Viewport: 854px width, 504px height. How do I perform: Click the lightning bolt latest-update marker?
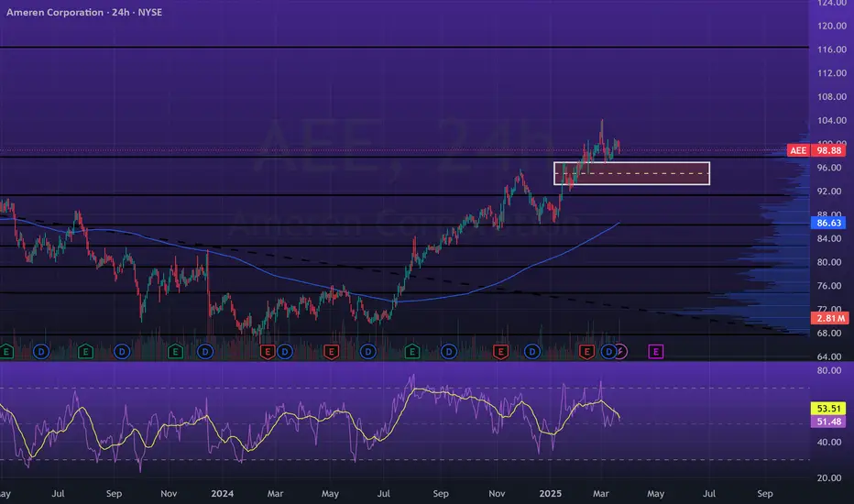(621, 352)
